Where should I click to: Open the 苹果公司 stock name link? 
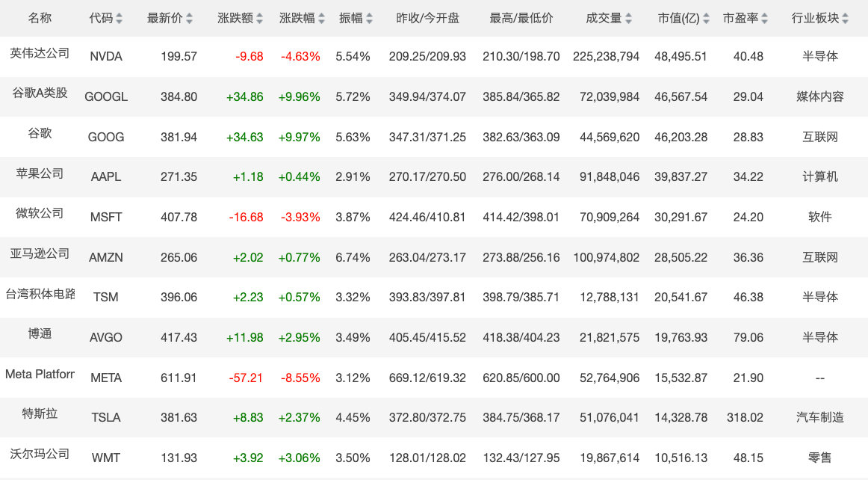point(40,173)
